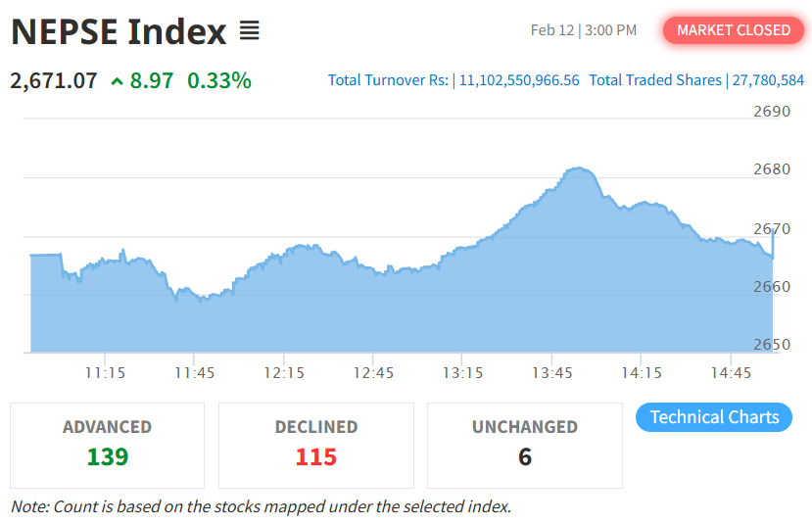Image resolution: width=812 pixels, height=525 pixels.
Task: Click the Feb 12 3:00 PM timestamp
Action: [584, 30]
